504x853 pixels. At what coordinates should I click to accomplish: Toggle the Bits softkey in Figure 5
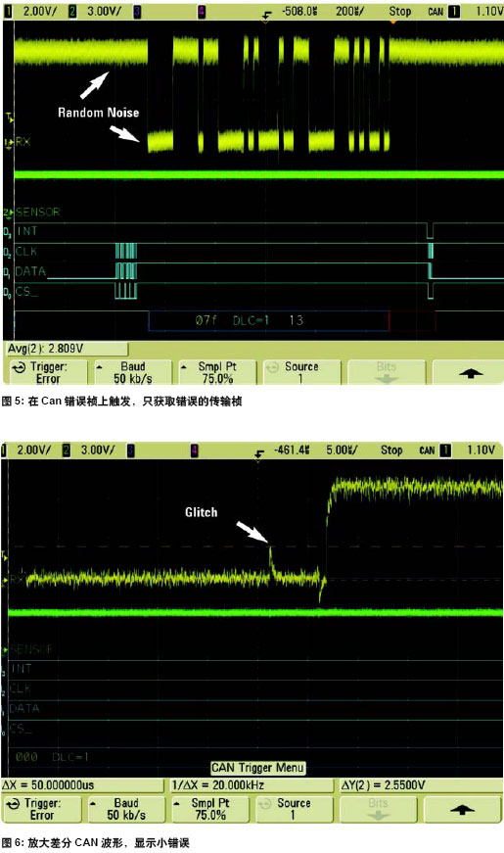pyautogui.click(x=386, y=373)
